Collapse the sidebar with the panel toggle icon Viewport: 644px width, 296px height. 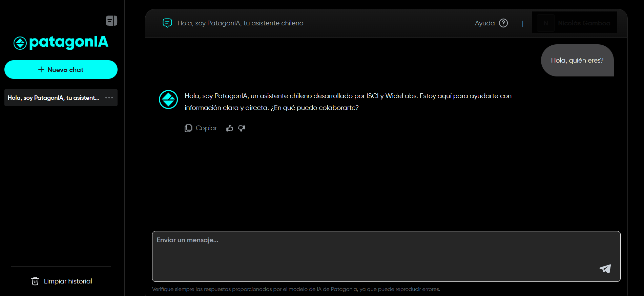(111, 21)
